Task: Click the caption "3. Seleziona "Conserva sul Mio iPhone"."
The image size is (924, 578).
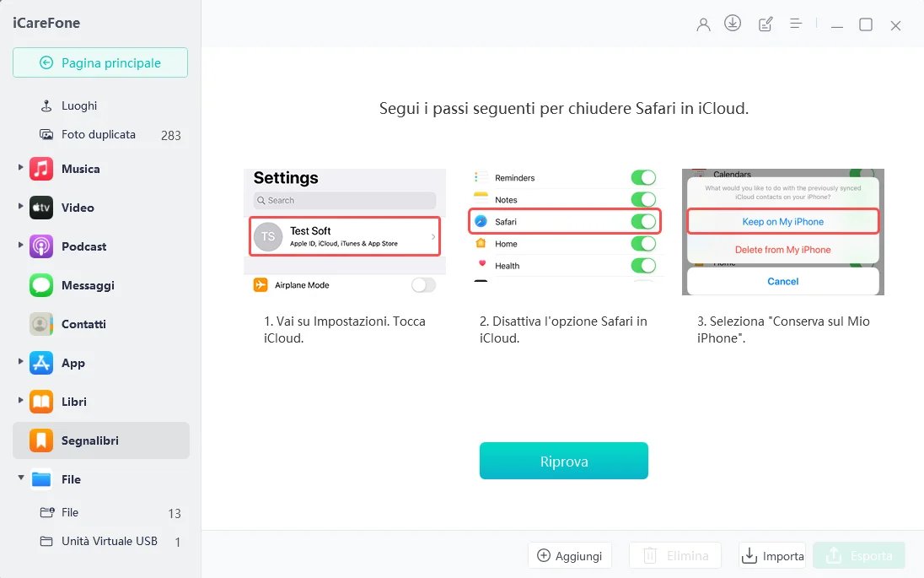Action: coord(784,330)
